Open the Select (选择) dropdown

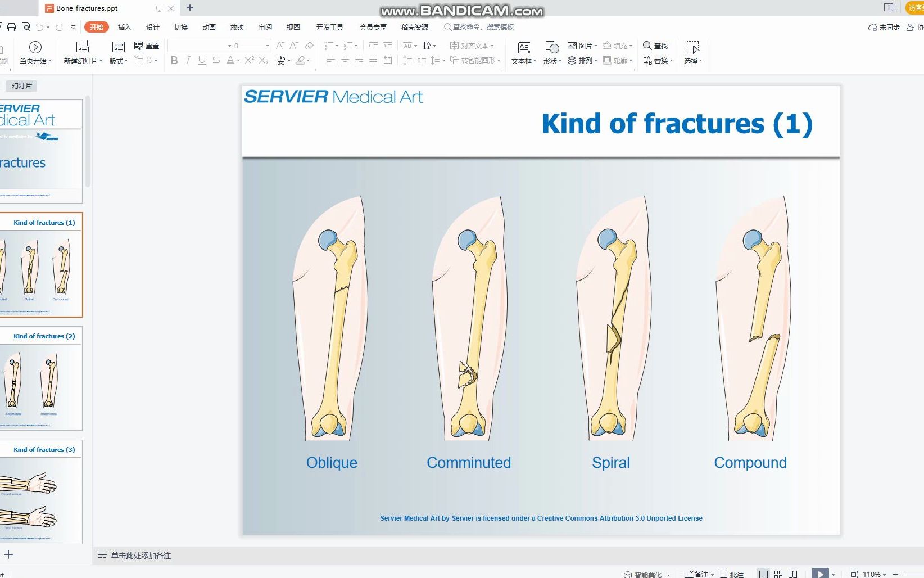pyautogui.click(x=693, y=61)
